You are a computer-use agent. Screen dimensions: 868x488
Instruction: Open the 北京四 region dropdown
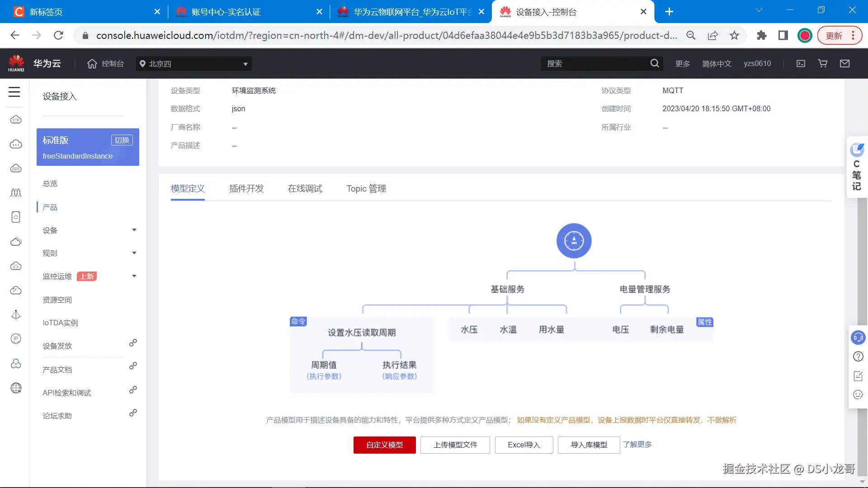(193, 64)
